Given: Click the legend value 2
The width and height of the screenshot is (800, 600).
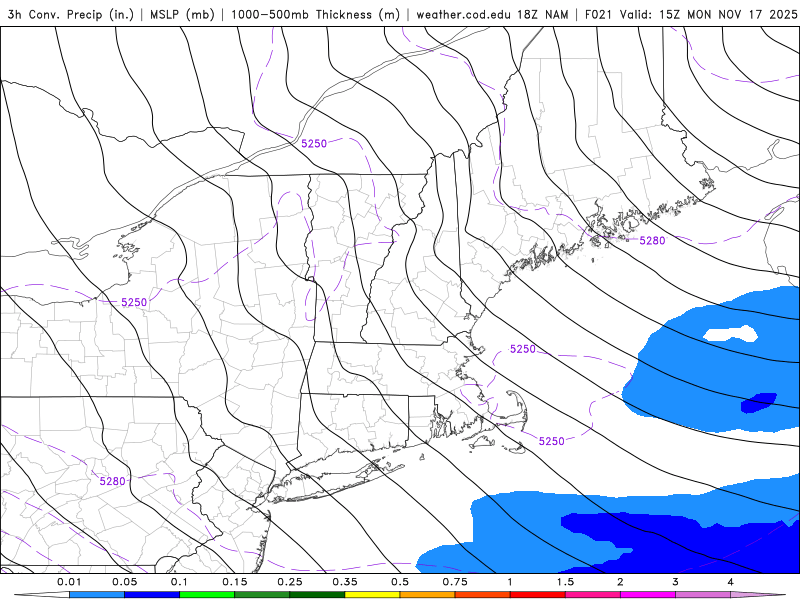Looking at the screenshot, I should point(620,582).
